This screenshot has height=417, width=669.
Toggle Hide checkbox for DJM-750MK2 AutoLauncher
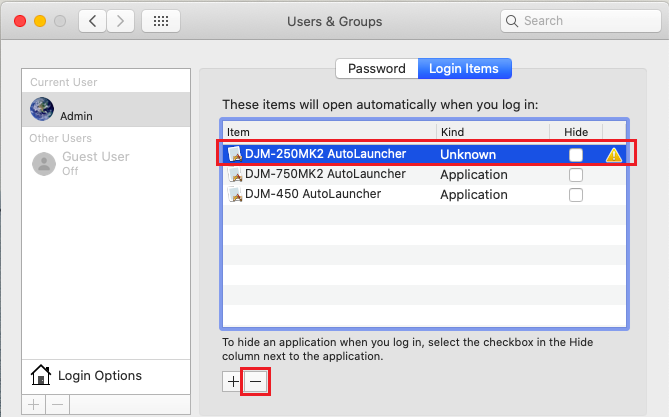pyautogui.click(x=576, y=175)
